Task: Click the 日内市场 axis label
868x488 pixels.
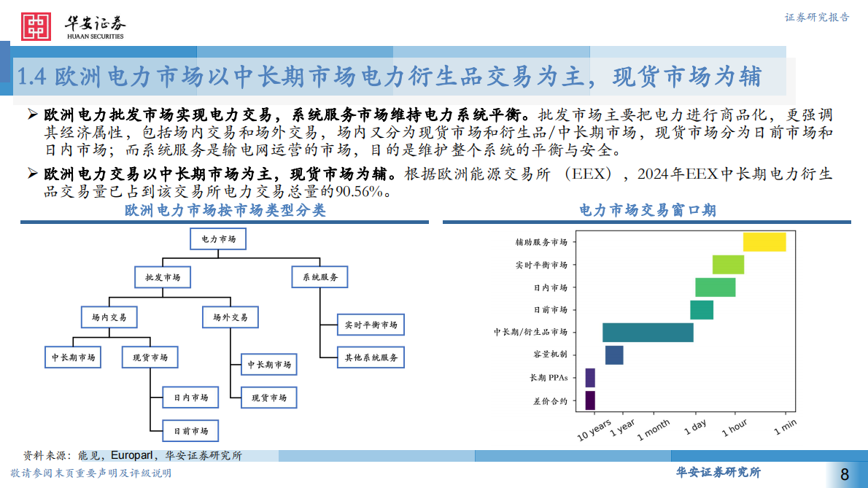Action: pyautogui.click(x=550, y=287)
